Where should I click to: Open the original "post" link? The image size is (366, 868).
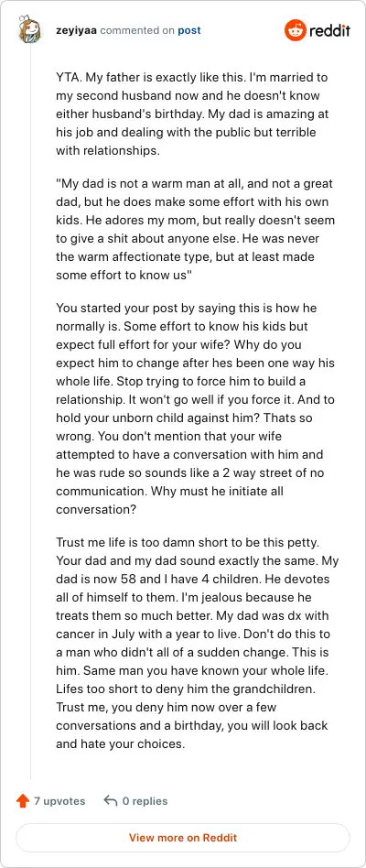pyautogui.click(x=189, y=30)
